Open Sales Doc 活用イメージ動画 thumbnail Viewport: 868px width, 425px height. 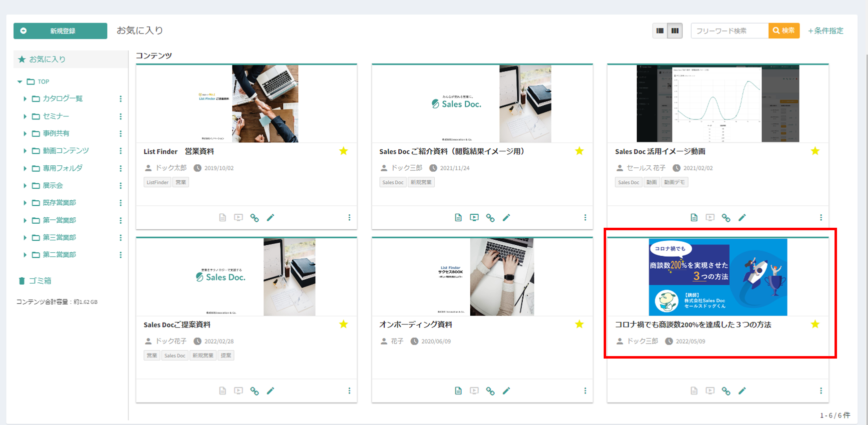tap(718, 103)
